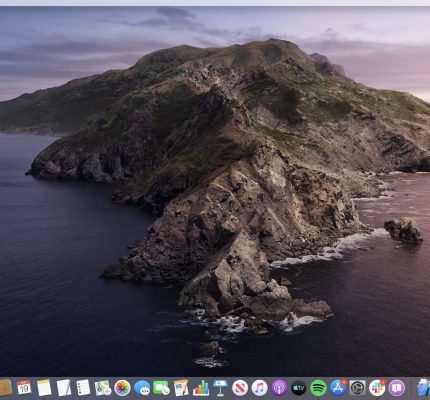This screenshot has width=430, height=400.
Task: Launch Numbers bar chart icon
Action: [201, 388]
